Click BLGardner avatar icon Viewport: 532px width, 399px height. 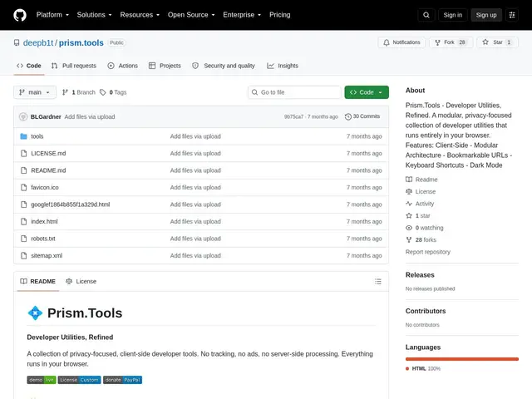23,116
